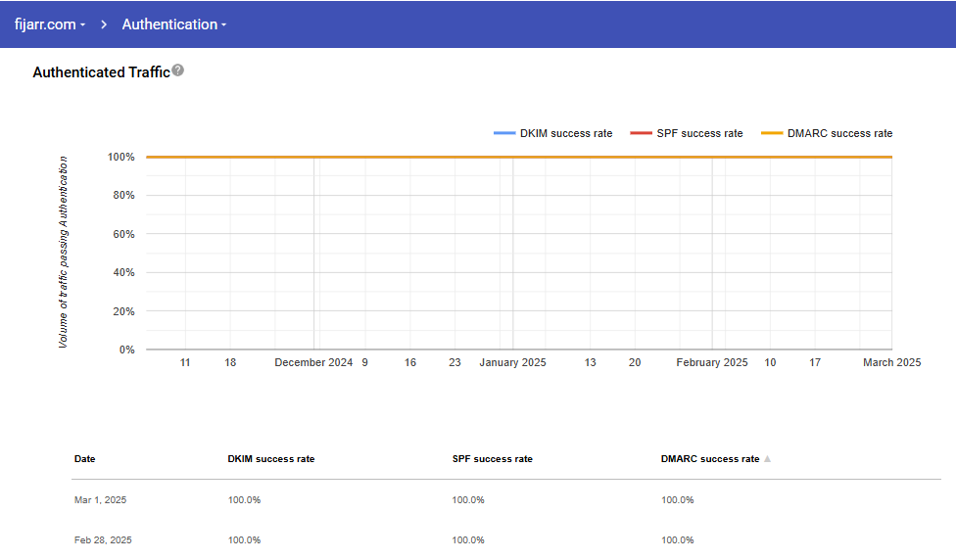Click the red SPF legend color line
Screen dimensions: 956x560
click(x=641, y=133)
